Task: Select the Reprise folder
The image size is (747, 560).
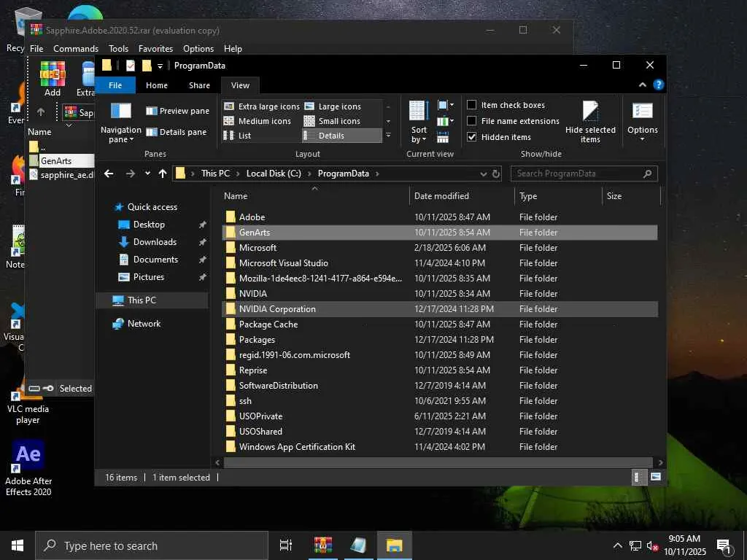Action: click(440, 370)
